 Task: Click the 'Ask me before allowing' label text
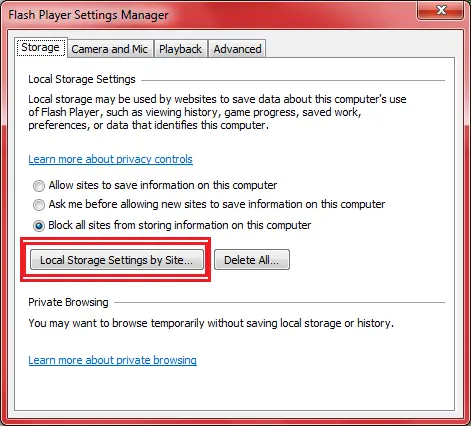point(217,204)
